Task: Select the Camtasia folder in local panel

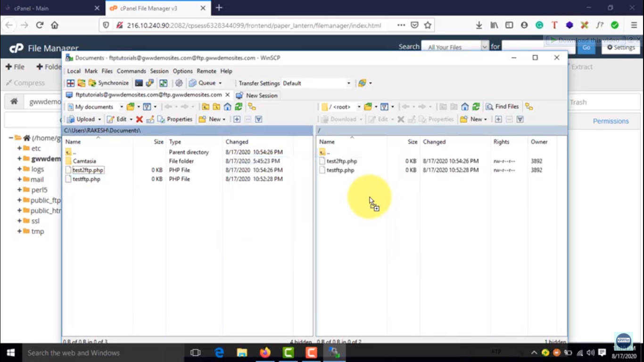Action: pyautogui.click(x=84, y=161)
